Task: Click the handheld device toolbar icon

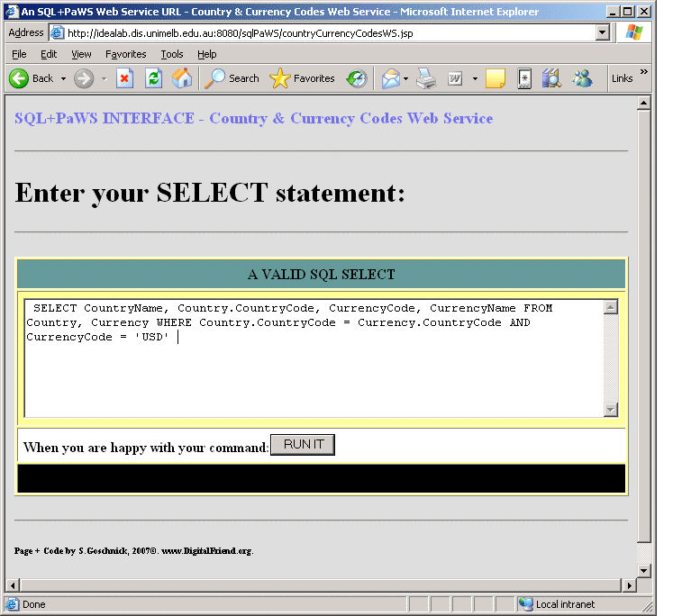Action: (524, 79)
